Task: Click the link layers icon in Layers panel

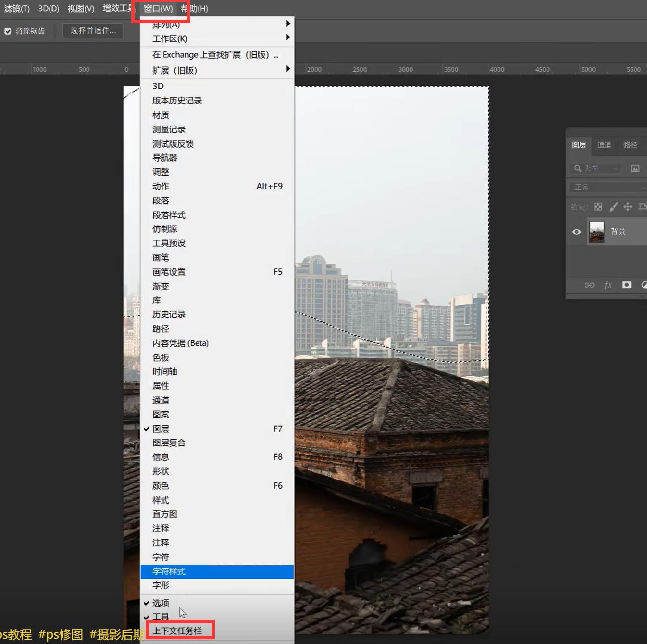Action: pyautogui.click(x=589, y=285)
